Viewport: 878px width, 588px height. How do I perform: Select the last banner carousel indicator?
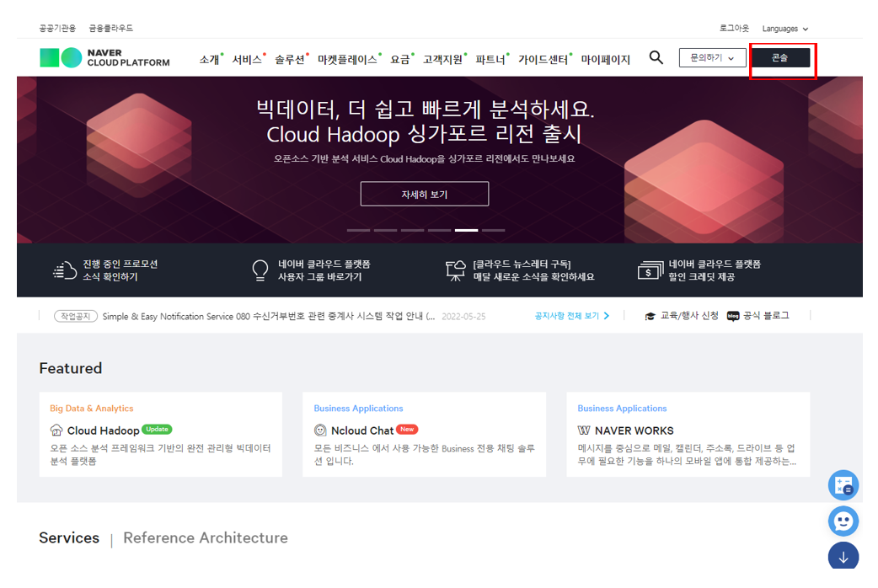[493, 230]
